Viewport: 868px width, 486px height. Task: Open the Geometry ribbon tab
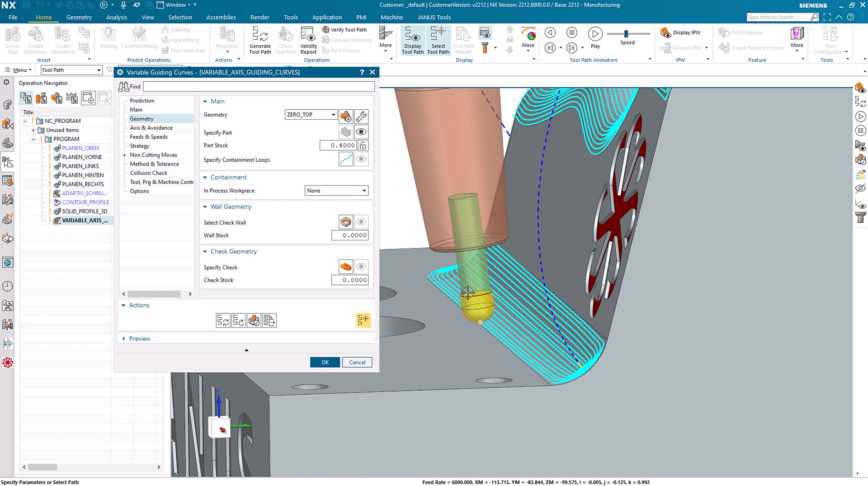(x=79, y=17)
